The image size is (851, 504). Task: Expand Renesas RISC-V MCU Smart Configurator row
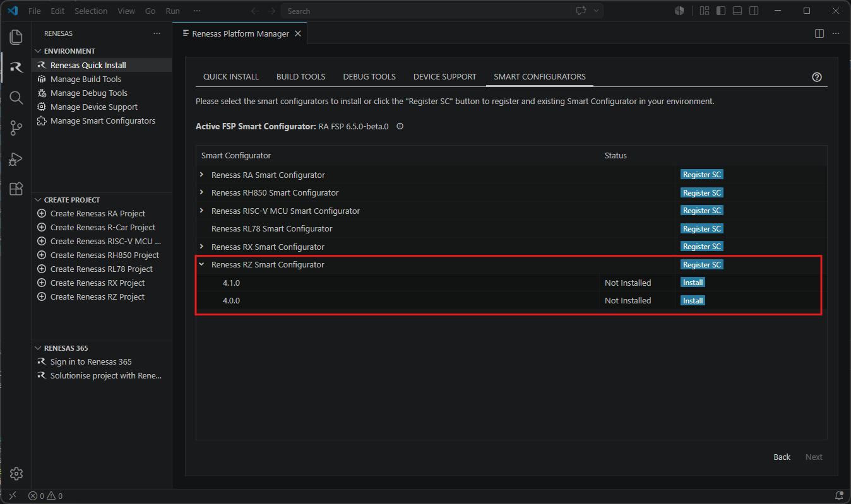point(201,211)
